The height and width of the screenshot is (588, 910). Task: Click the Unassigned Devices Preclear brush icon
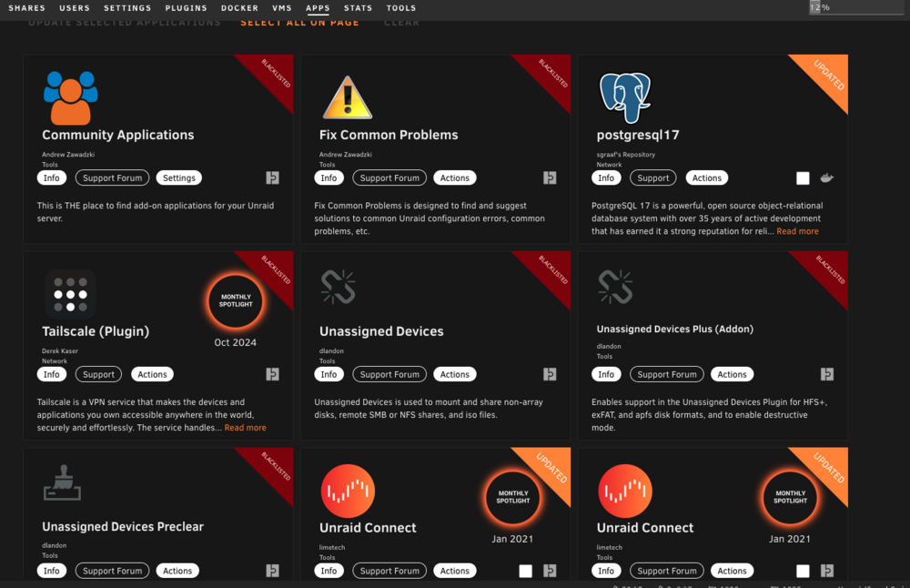(62, 482)
